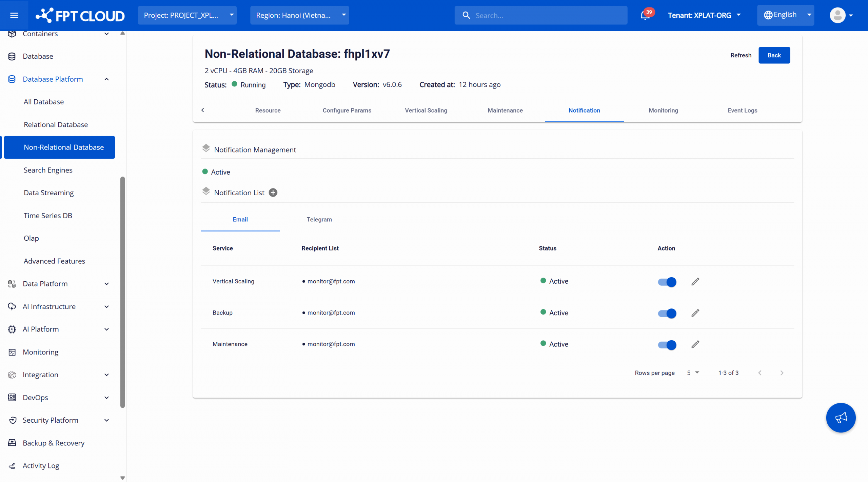Screen dimensions: 868x482
Task: Open user avatar account menu
Action: coord(842,15)
